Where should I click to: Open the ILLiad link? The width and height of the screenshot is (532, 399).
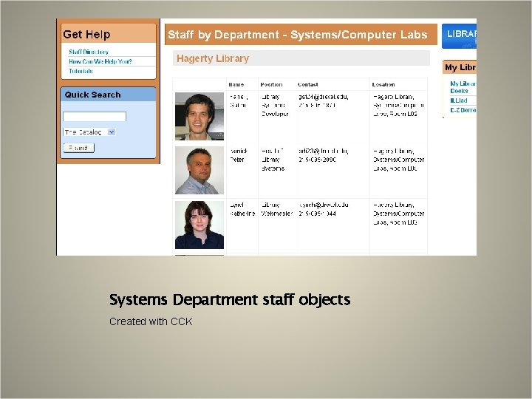[x=459, y=100]
